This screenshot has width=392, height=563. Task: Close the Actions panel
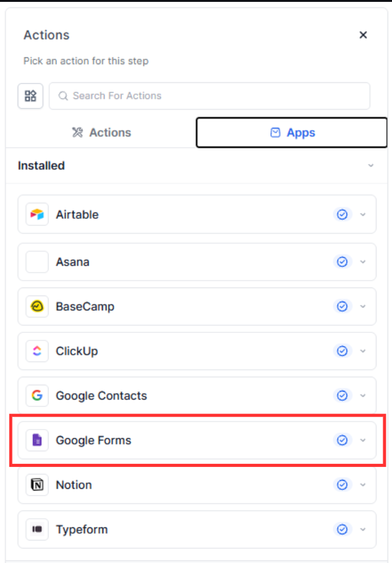click(x=363, y=35)
